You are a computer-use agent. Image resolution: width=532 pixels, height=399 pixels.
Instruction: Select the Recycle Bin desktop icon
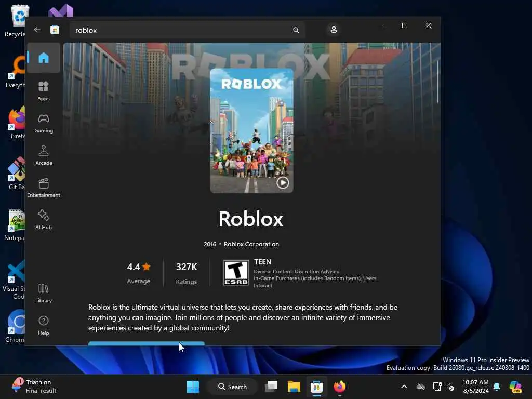click(x=15, y=20)
